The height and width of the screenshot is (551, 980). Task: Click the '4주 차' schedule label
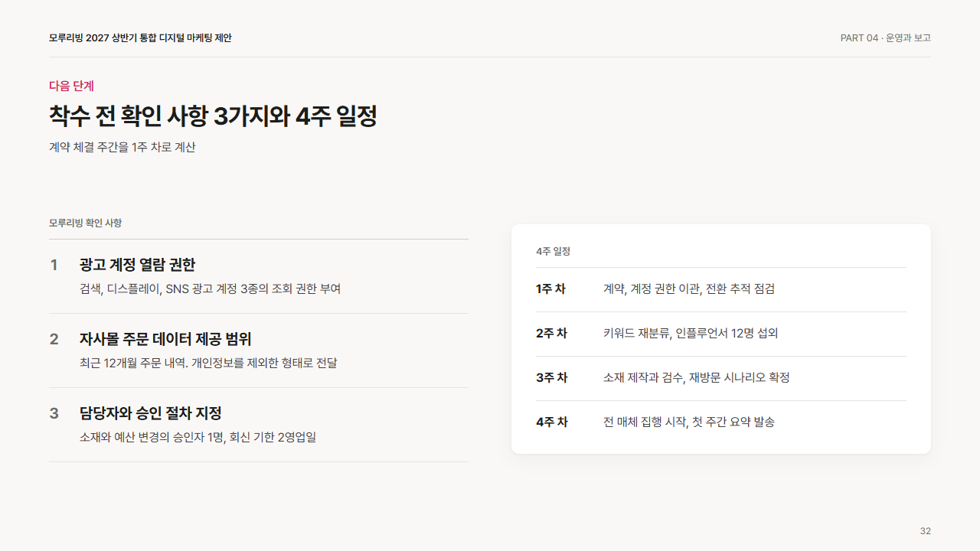pos(552,422)
